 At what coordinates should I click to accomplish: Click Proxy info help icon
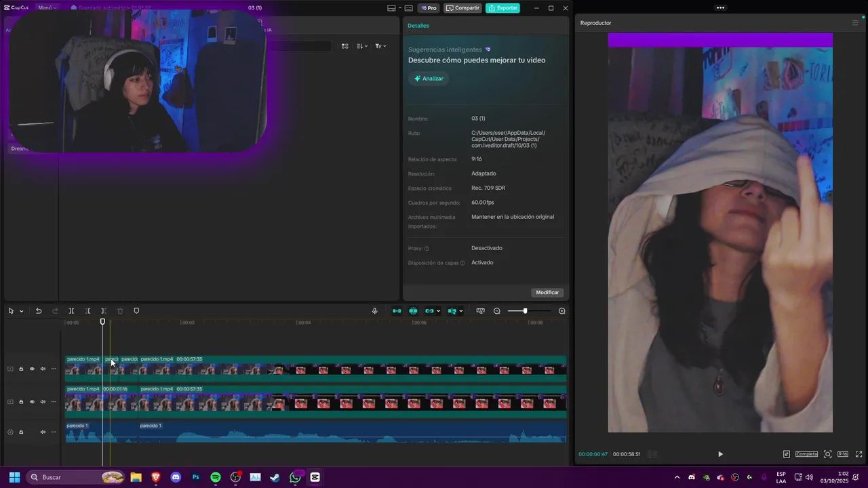tap(427, 249)
